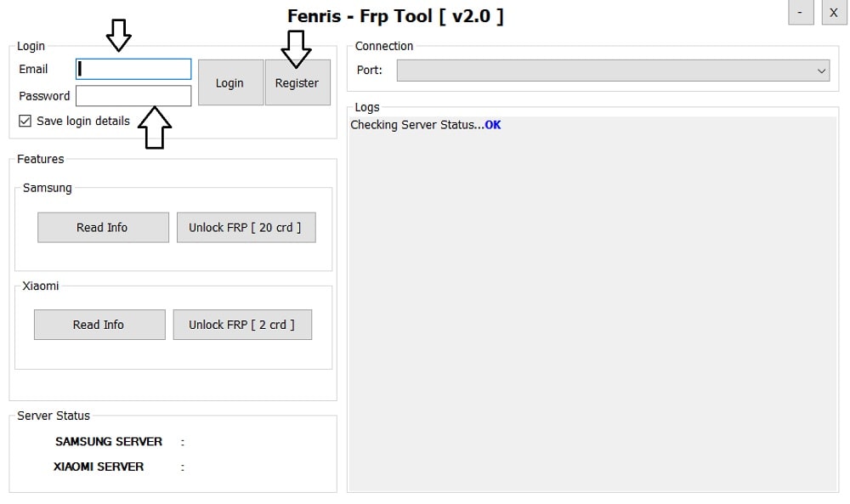Image resolution: width=850 pixels, height=504 pixels.
Task: Open the Register account button
Action: [x=297, y=82]
